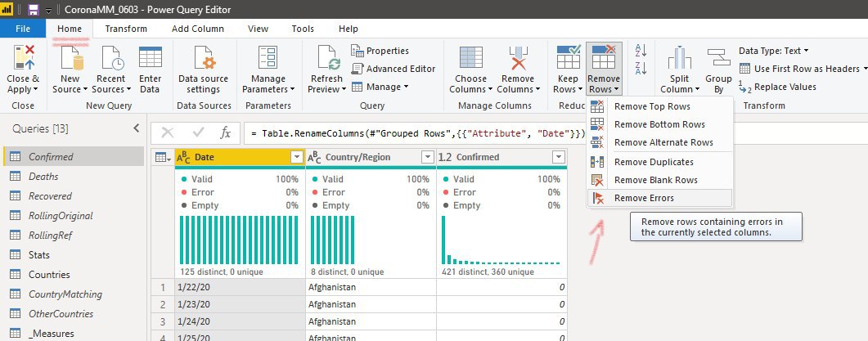Open New Source icon
The height and width of the screenshot is (341, 868).
(71, 57)
